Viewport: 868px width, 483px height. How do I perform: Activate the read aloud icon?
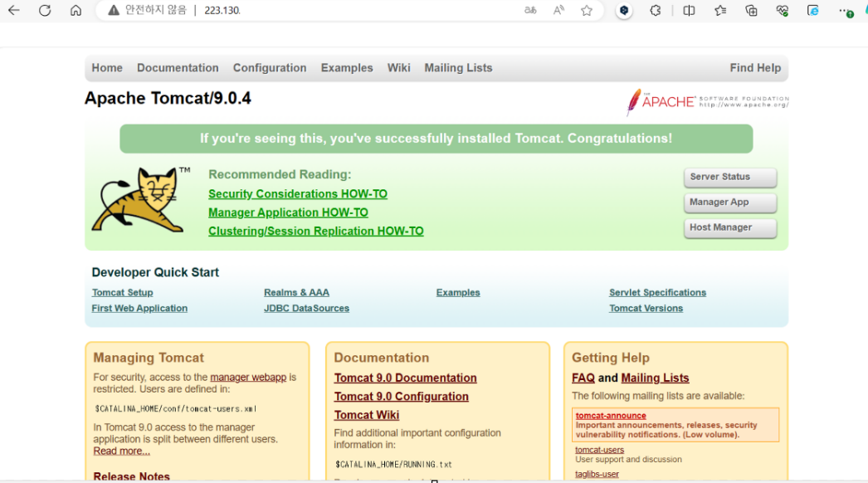tap(558, 10)
